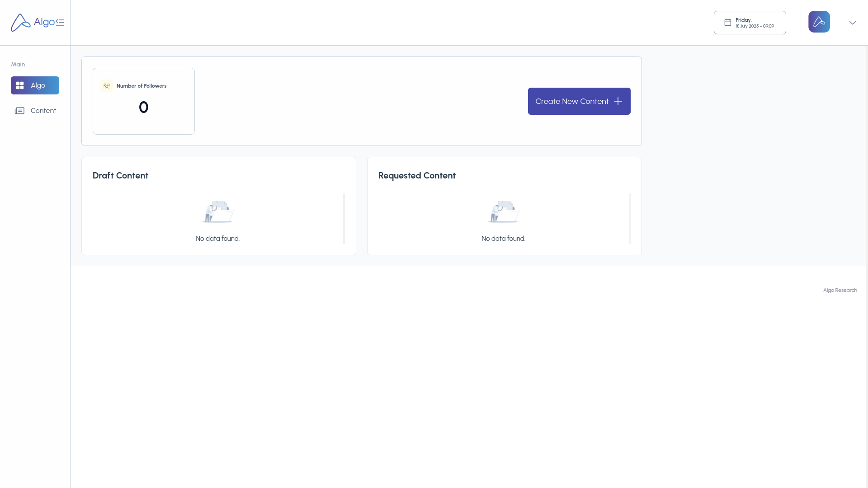868x488 pixels.
Task: Click the Requested Content panel scrollbar
Action: (x=630, y=219)
